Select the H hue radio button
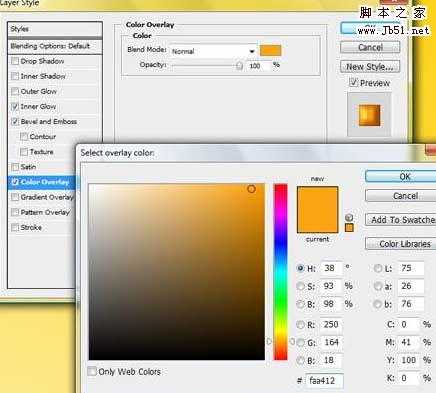The width and height of the screenshot is (436, 393). [300, 268]
